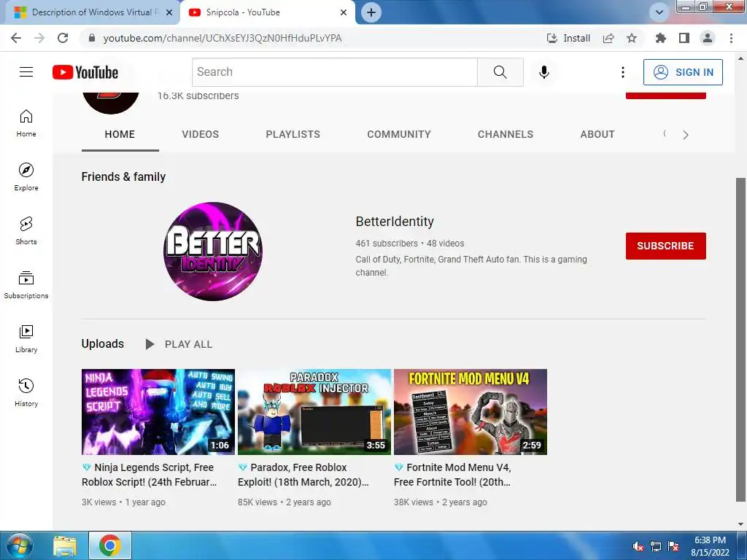The height and width of the screenshot is (560, 747).
Task: Open History in sidebar
Action: (26, 392)
